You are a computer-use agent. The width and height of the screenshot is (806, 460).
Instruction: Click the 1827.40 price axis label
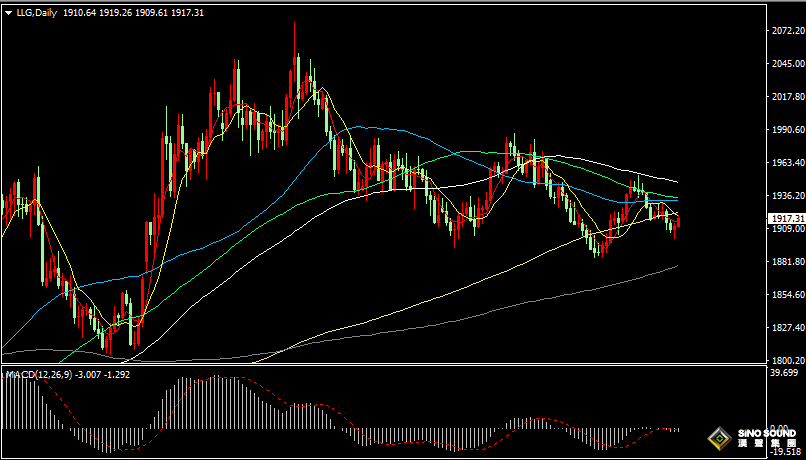[788, 328]
